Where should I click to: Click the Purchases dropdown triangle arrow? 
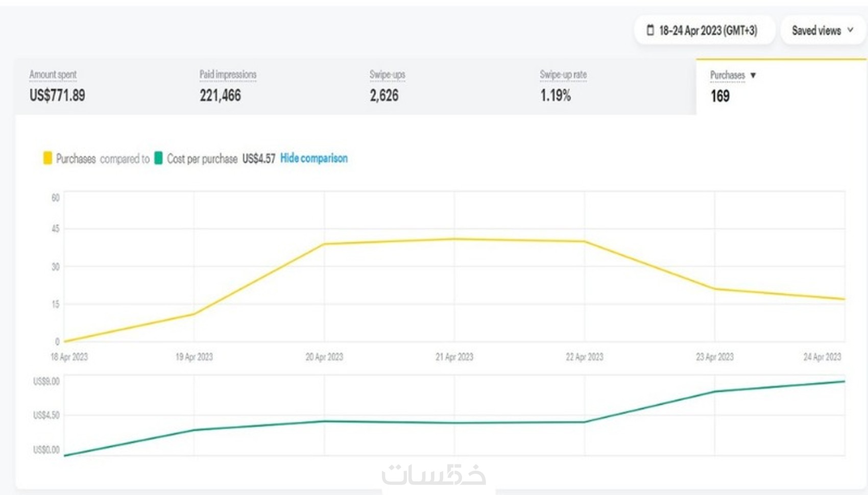pyautogui.click(x=753, y=76)
